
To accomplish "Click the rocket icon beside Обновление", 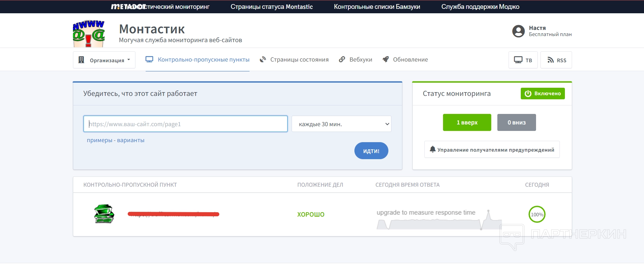I will (x=385, y=60).
